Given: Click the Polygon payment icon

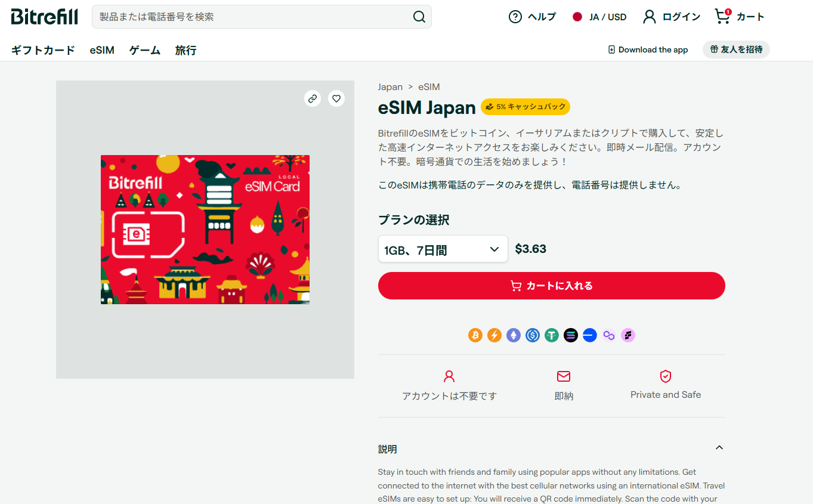Looking at the screenshot, I should [609, 335].
